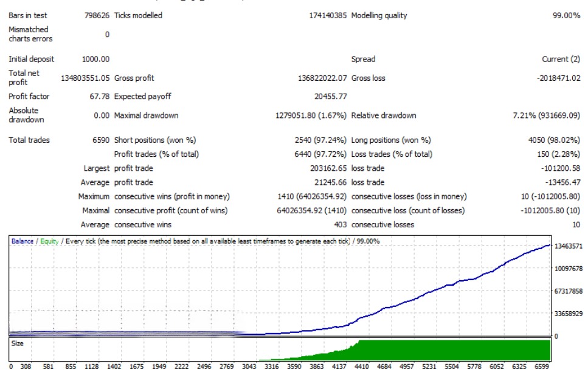The width and height of the screenshot is (588, 372).
Task: Click the green Equity legend label
Action: (49, 241)
